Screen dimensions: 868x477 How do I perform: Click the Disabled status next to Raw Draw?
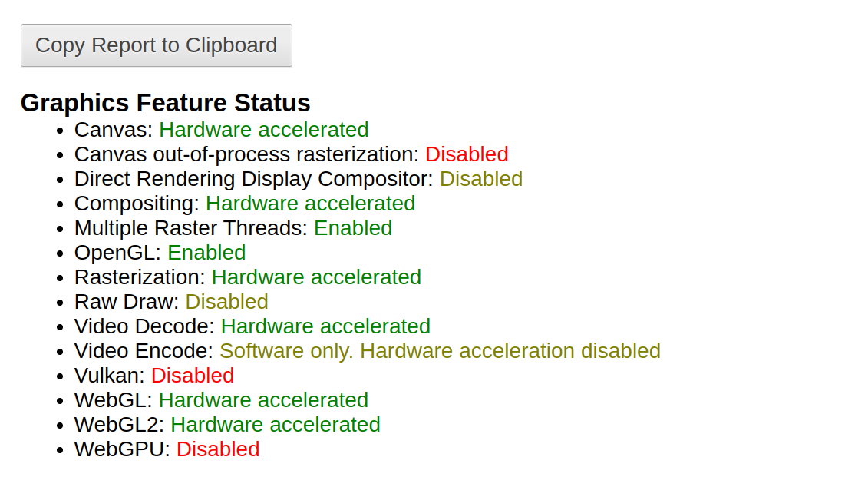[x=226, y=302]
